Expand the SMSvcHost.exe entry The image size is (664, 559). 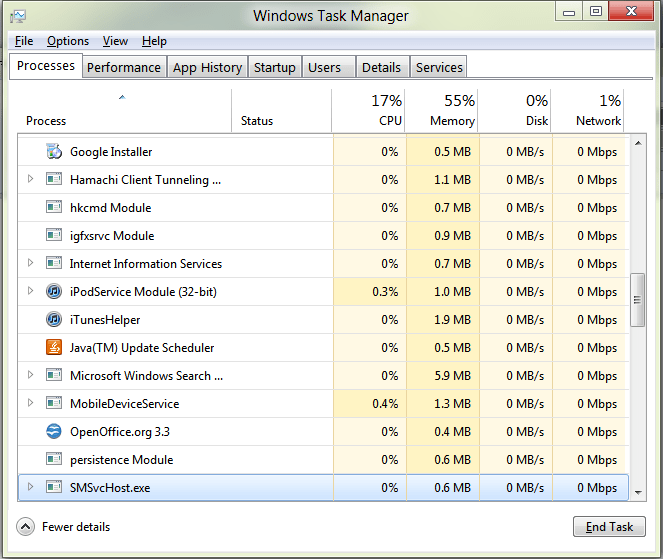point(30,486)
